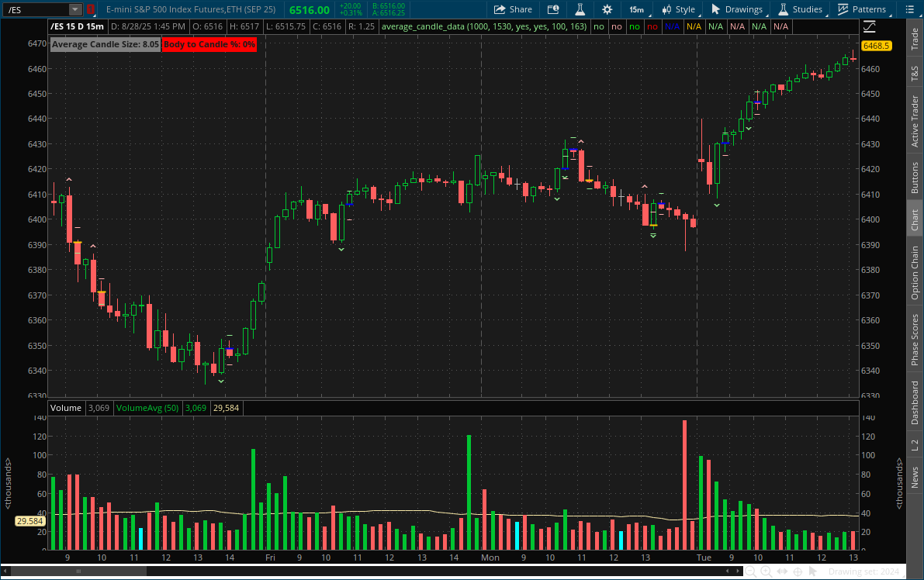Click the flask icon in top toolbar
Screen dimensions: 924x580
point(579,9)
